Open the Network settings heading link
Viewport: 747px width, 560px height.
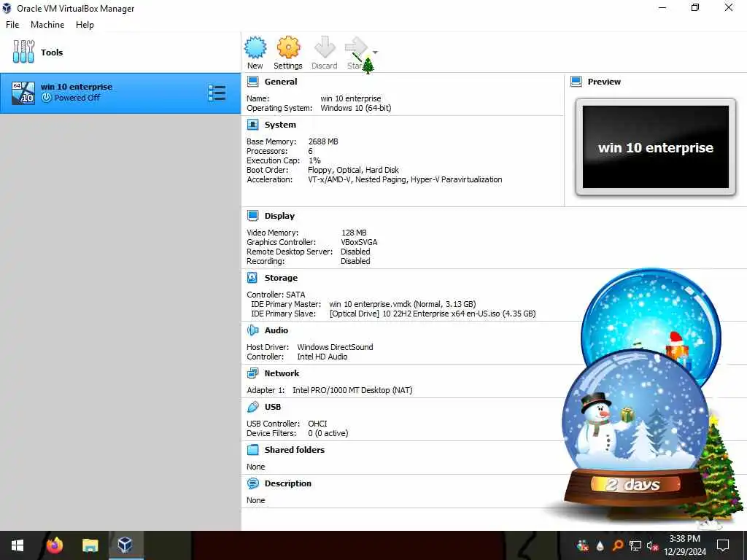click(x=282, y=373)
